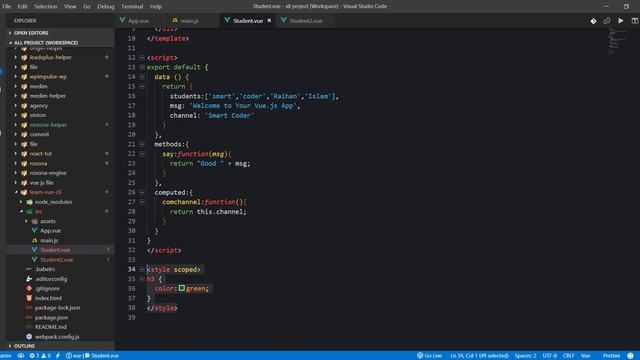Click the open preview link icon beside run button

pyautogui.click(x=607, y=20)
